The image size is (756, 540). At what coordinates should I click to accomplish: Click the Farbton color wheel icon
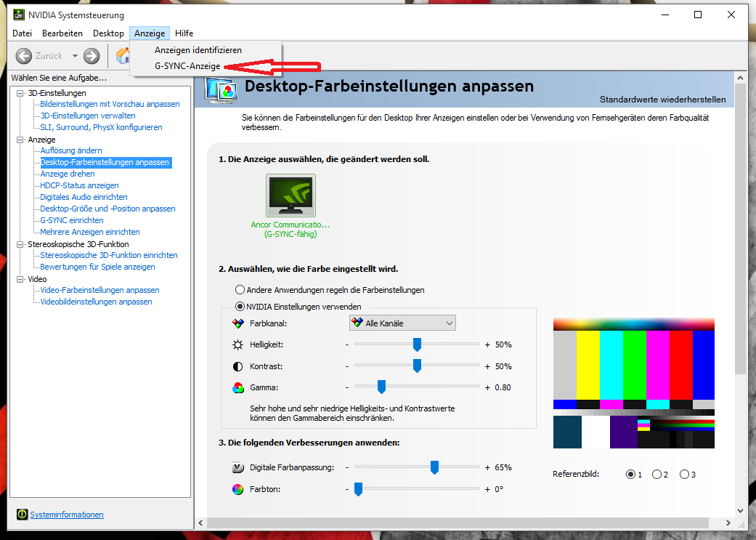click(x=237, y=489)
